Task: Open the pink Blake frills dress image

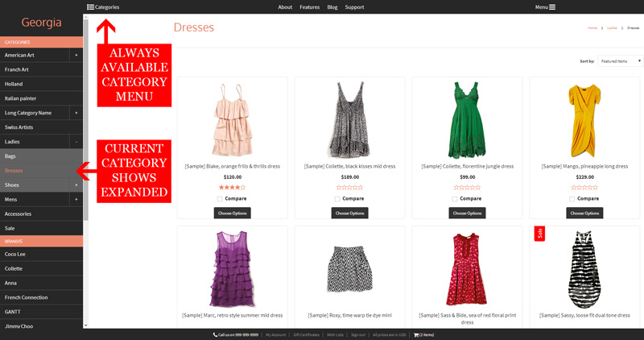Action: 232,119
